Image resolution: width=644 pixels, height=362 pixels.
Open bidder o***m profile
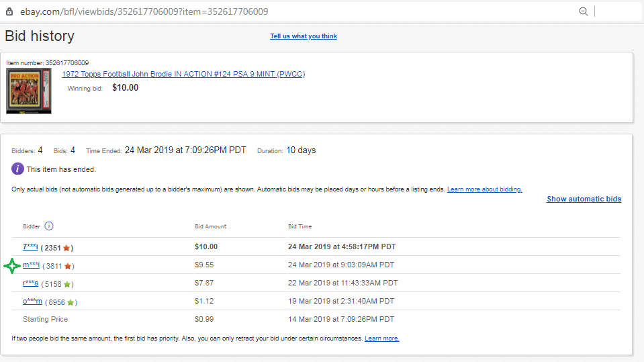click(32, 302)
